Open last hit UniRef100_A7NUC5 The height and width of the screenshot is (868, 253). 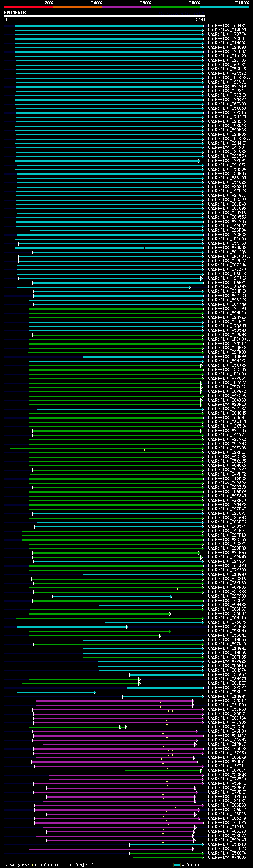(x=227, y=857)
